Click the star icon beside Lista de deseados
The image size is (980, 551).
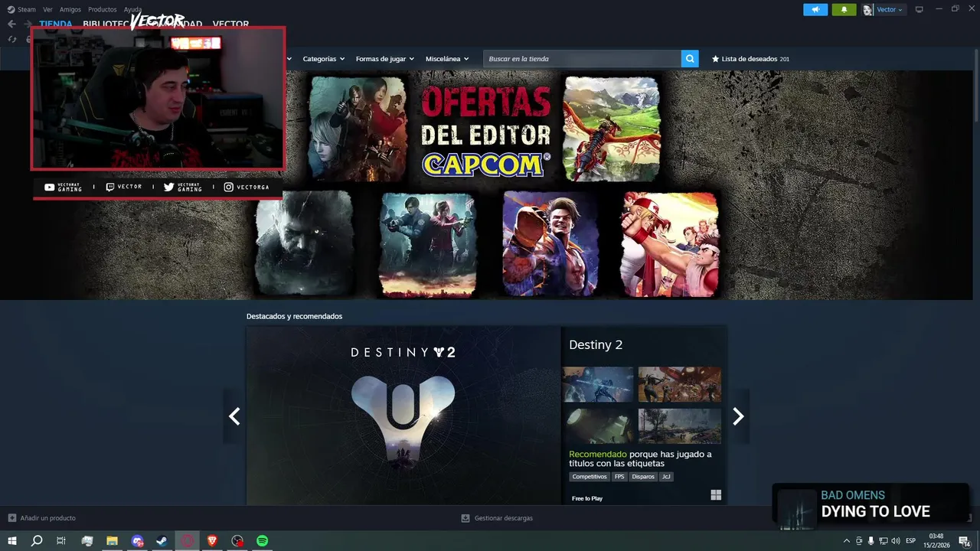716,59
